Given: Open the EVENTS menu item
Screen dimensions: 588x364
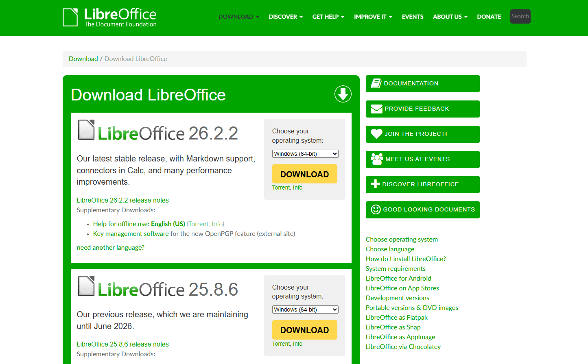Looking at the screenshot, I should (x=412, y=17).
